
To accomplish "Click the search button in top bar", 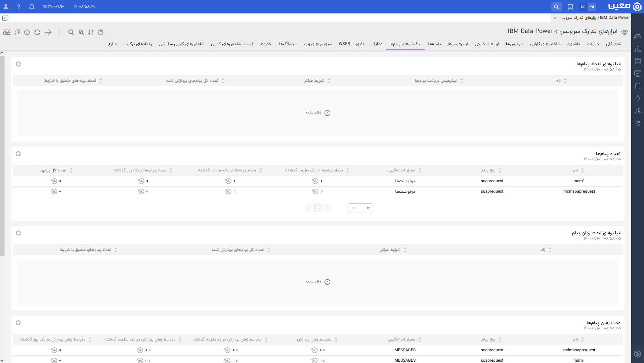I will coord(556,6).
